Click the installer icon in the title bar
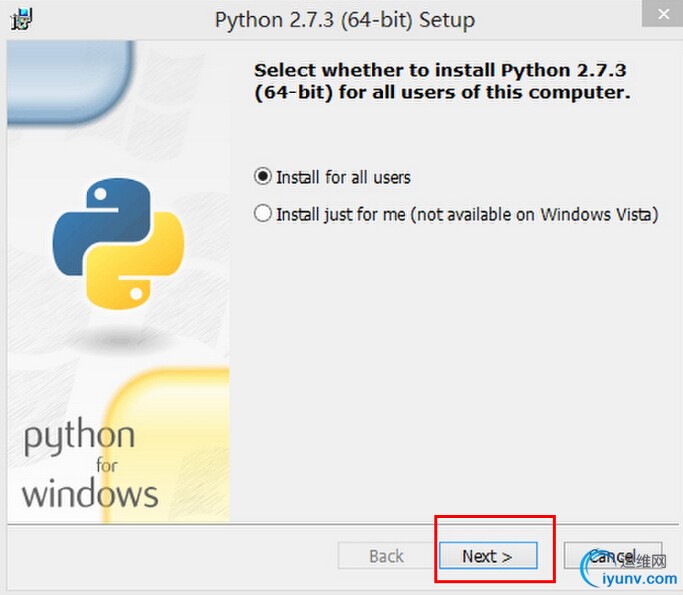 [x=20, y=19]
